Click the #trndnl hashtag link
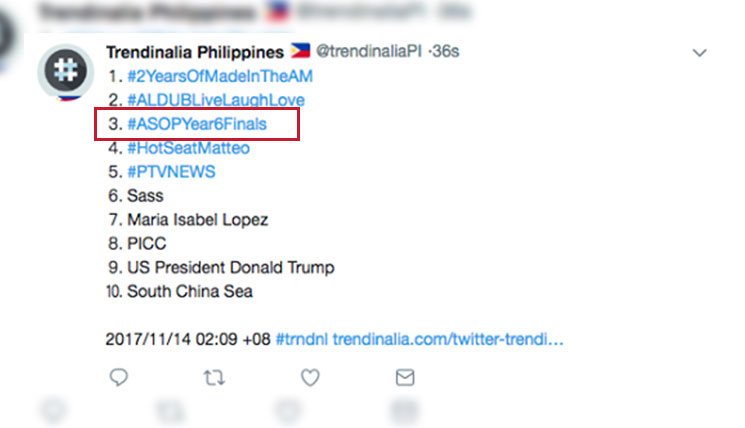Viewport: 745px width, 428px height. point(302,340)
